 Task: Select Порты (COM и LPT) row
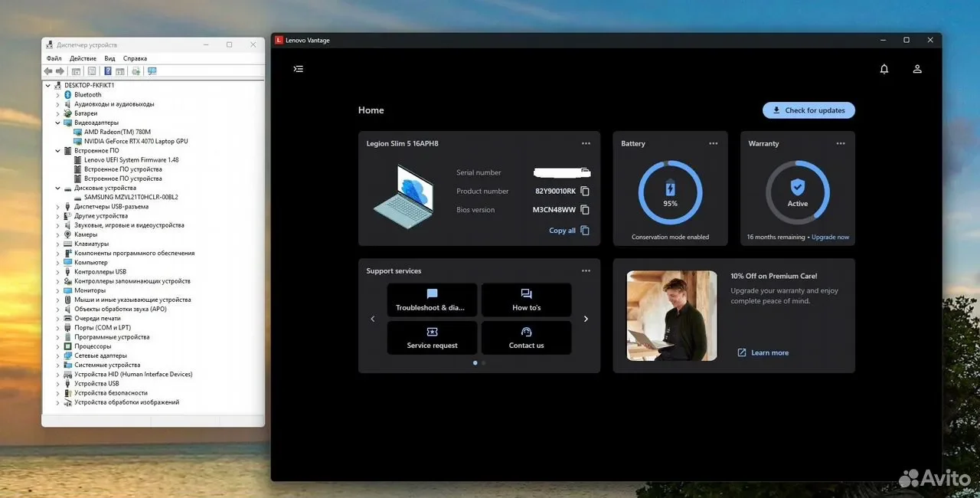pyautogui.click(x=103, y=328)
